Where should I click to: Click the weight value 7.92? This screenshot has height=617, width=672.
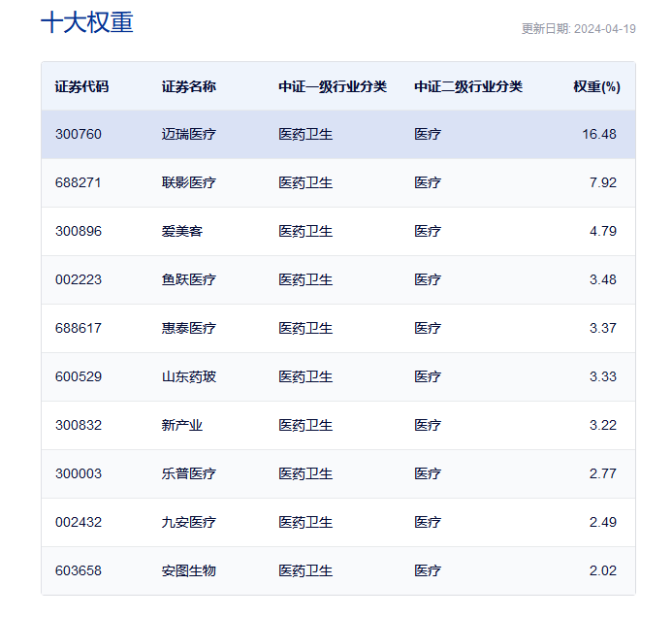pyautogui.click(x=603, y=182)
